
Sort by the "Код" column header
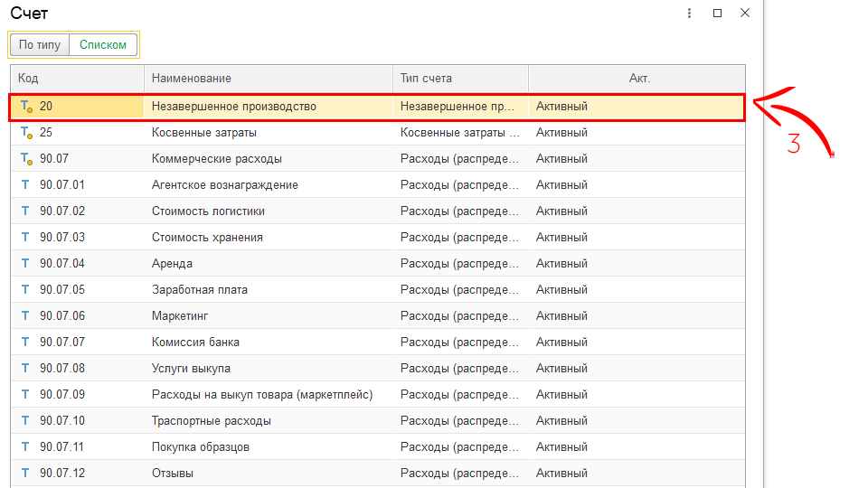(77, 79)
